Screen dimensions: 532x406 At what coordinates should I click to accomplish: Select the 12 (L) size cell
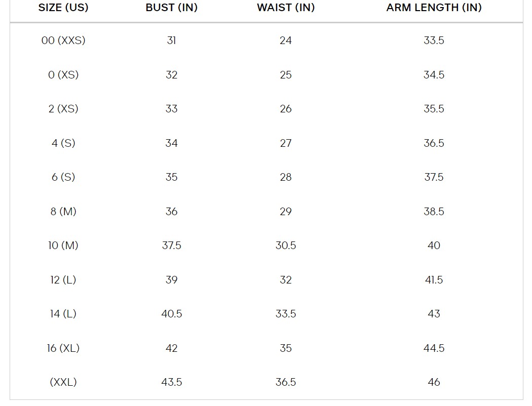pos(63,280)
